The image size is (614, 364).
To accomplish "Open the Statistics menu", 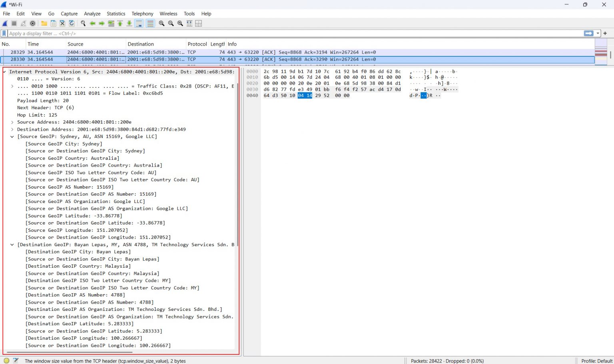I will pos(116,13).
